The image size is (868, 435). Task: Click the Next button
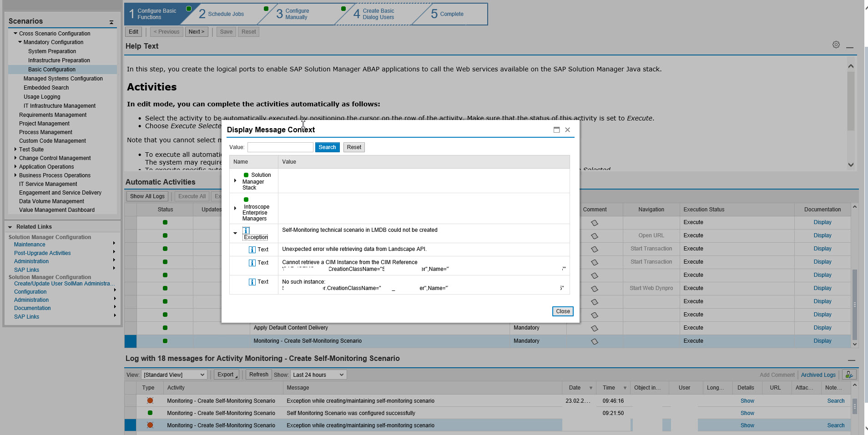tap(197, 32)
